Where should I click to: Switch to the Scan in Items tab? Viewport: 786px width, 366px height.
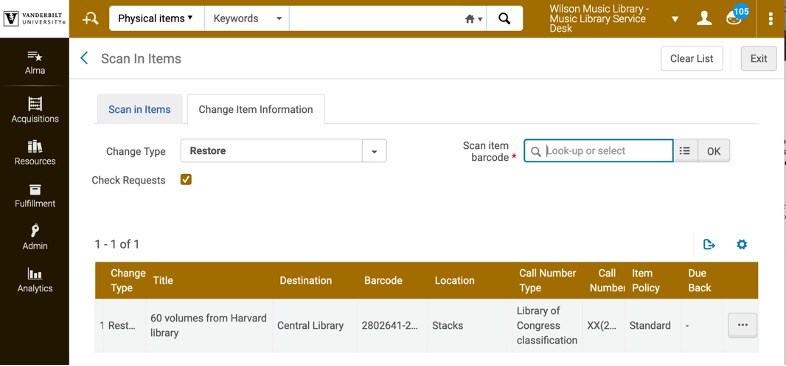(139, 109)
